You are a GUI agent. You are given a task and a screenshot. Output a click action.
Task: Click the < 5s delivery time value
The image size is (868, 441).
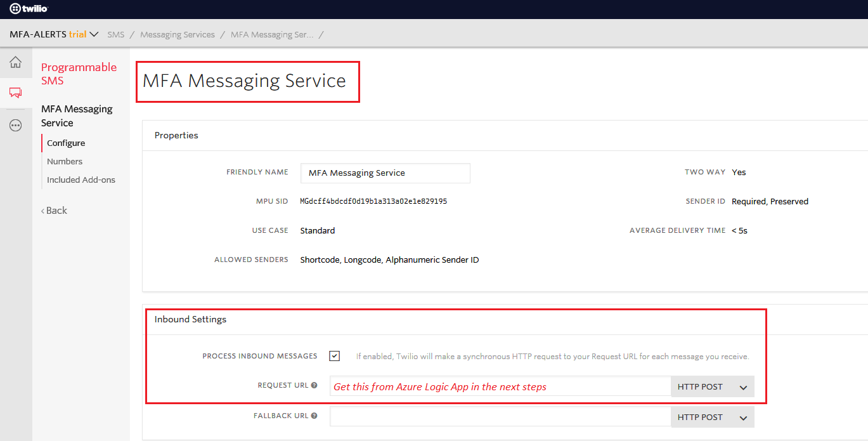pyautogui.click(x=739, y=230)
